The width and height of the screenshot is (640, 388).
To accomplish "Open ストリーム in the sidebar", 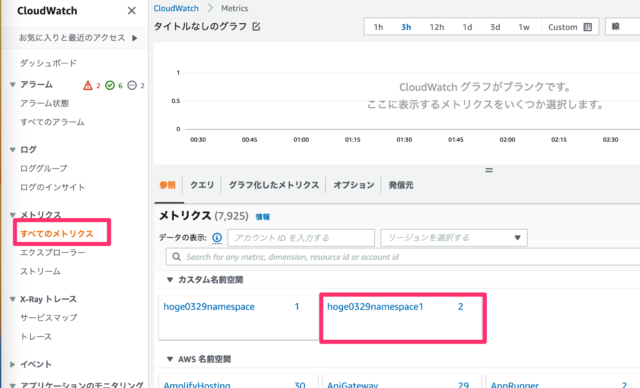I will click(x=40, y=271).
